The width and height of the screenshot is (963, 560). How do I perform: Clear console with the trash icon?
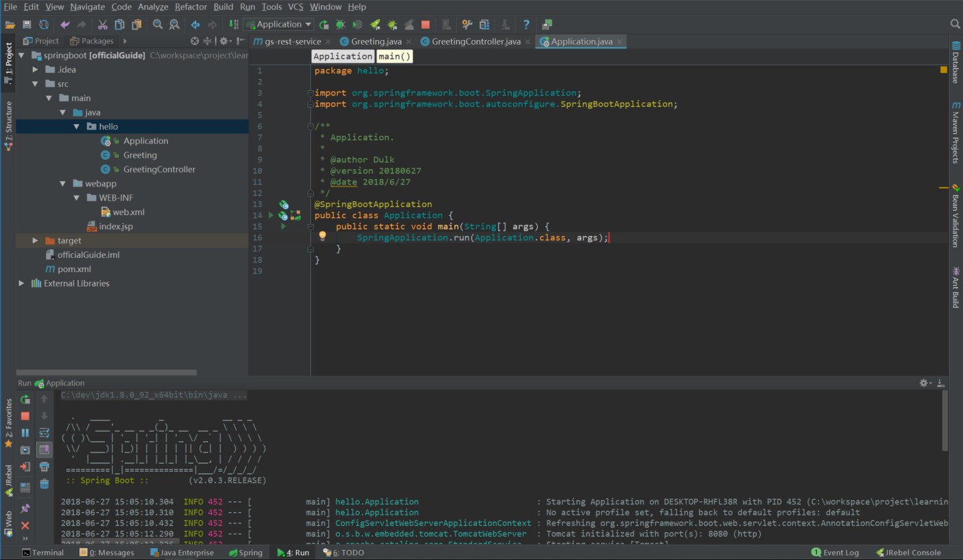click(44, 484)
